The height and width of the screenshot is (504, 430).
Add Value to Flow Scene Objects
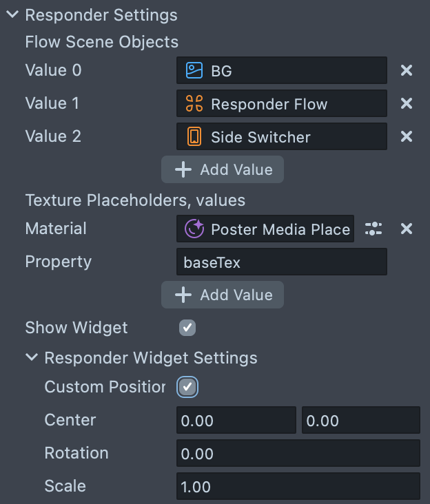click(223, 169)
